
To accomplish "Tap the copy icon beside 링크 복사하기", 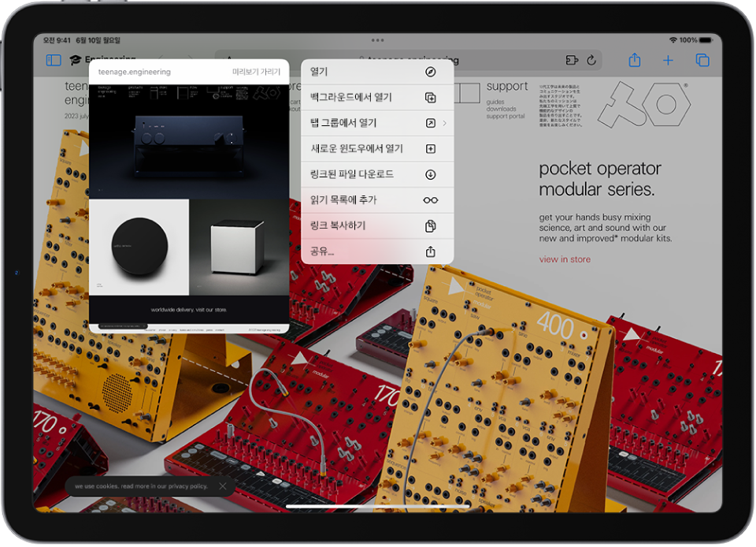I will point(431,225).
